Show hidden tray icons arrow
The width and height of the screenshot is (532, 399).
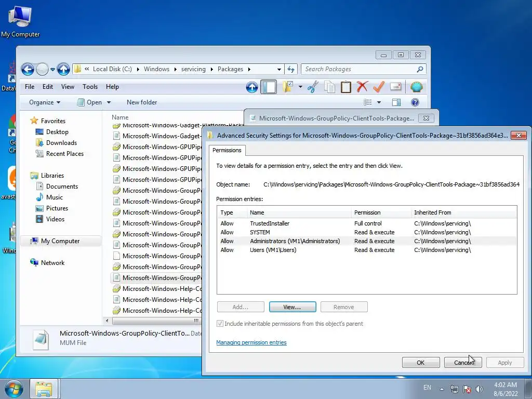442,390
